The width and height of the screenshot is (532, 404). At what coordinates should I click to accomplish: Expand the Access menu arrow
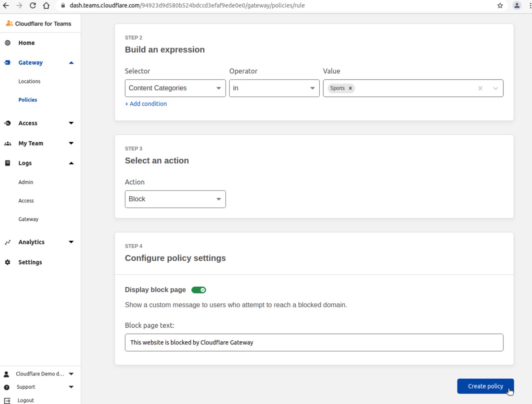[71, 123]
